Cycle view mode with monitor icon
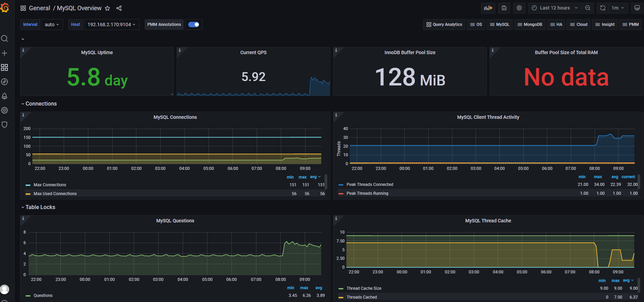This screenshot has width=644, height=302. pos(637,8)
